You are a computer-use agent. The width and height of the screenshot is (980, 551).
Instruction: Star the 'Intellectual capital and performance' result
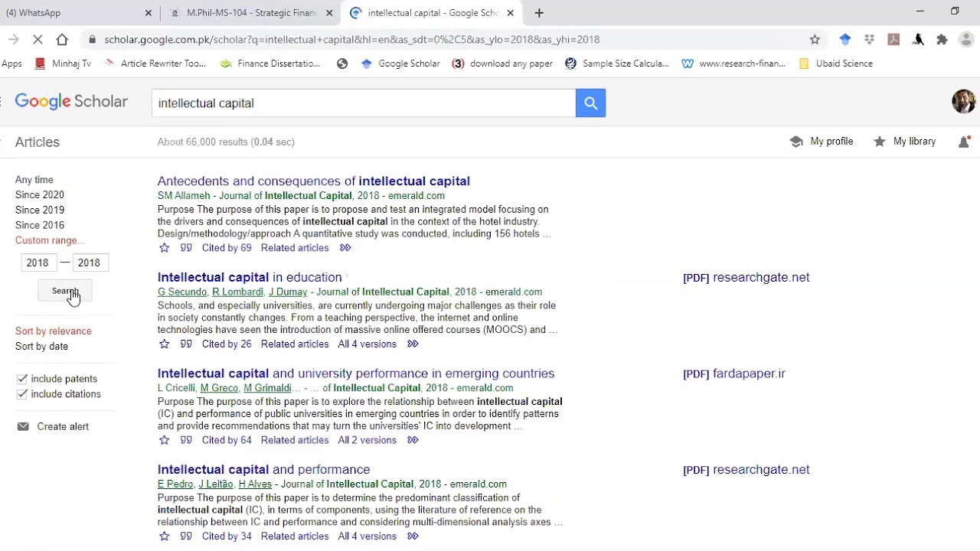click(164, 536)
